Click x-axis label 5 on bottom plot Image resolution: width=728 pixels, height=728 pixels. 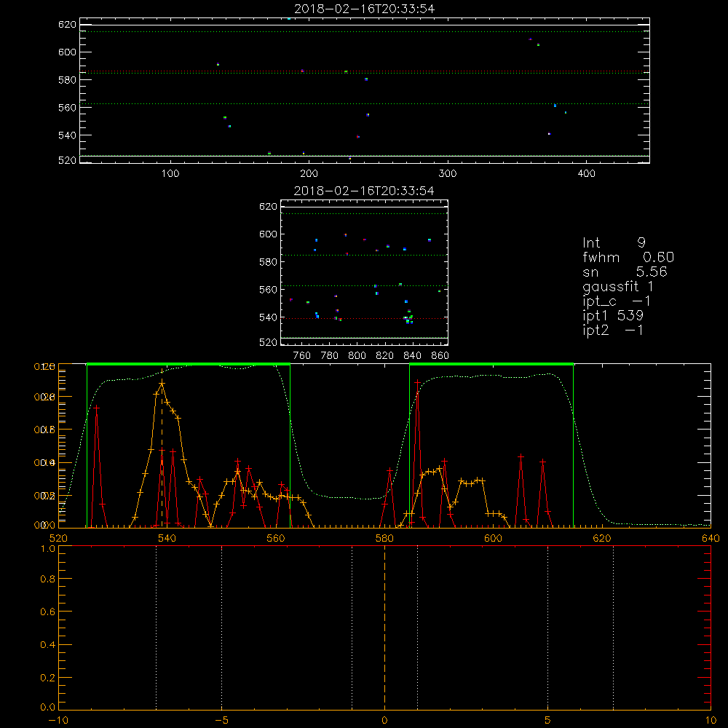click(x=548, y=721)
